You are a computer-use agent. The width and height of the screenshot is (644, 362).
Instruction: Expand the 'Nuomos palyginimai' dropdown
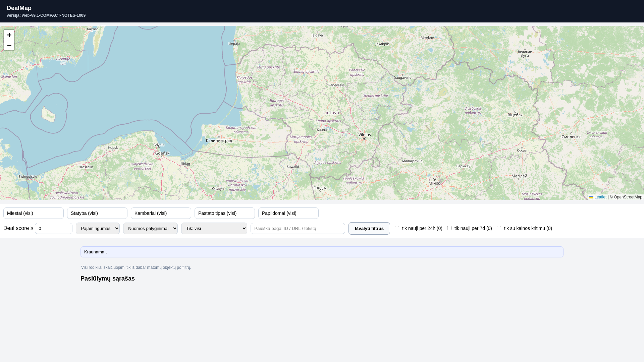point(150,229)
